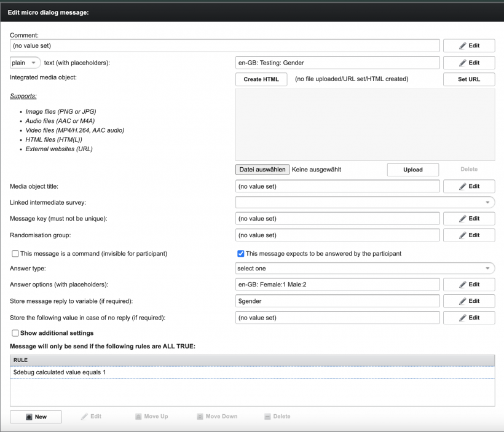The image size is (504, 432).
Task: Click the '(no file uploaded/URL set/HTML created)' status text
Action: tap(352, 79)
